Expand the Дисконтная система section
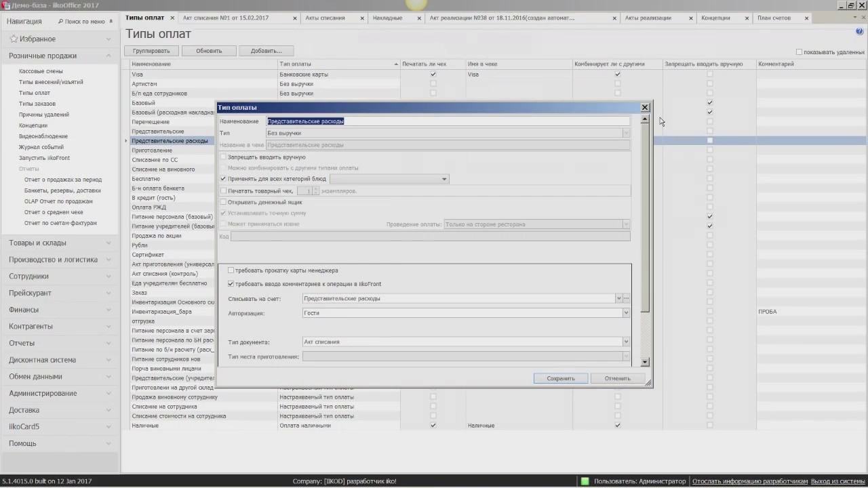The image size is (868, 488). click(x=108, y=360)
